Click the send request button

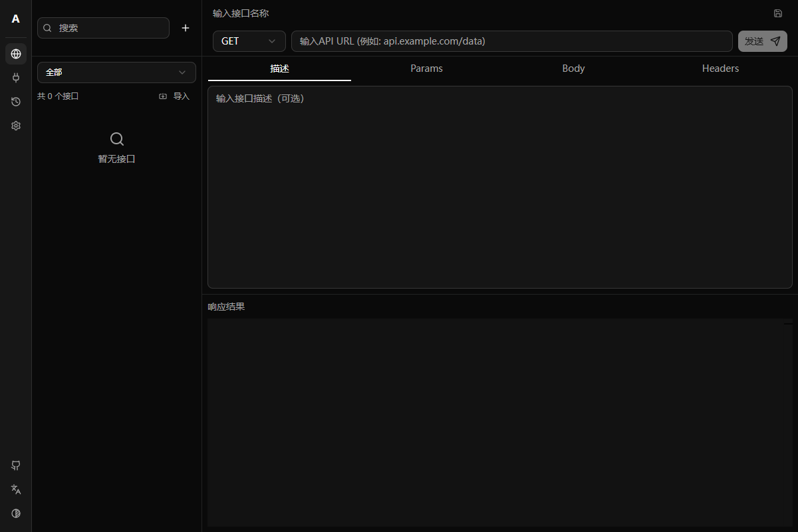[763, 41]
